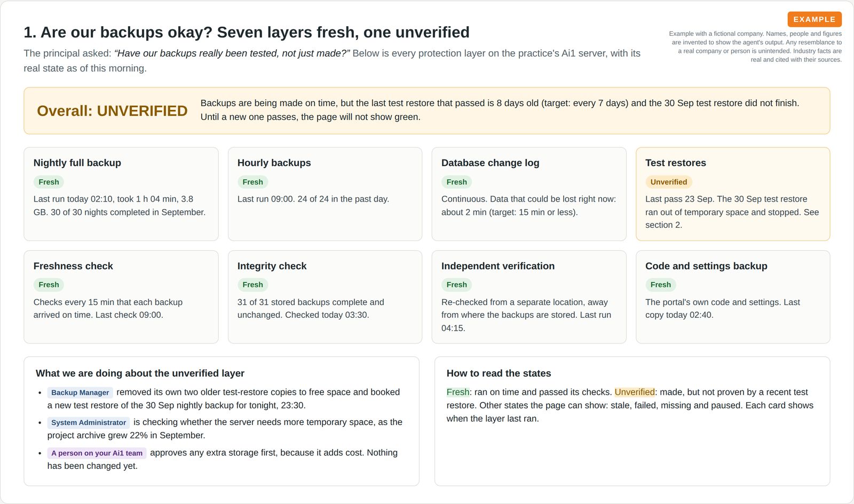Click the Fresh badge under Freshness check
Image resolution: width=854 pixels, height=504 pixels.
click(x=49, y=285)
